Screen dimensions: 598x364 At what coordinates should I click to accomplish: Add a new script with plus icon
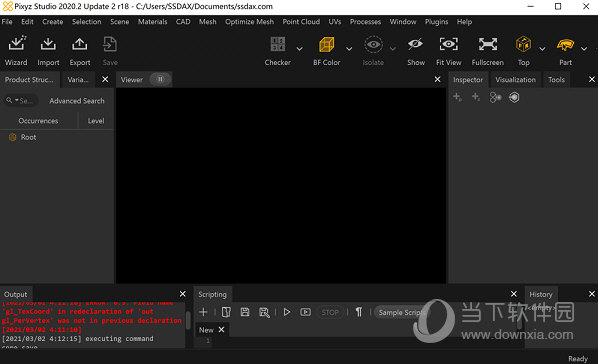203,312
